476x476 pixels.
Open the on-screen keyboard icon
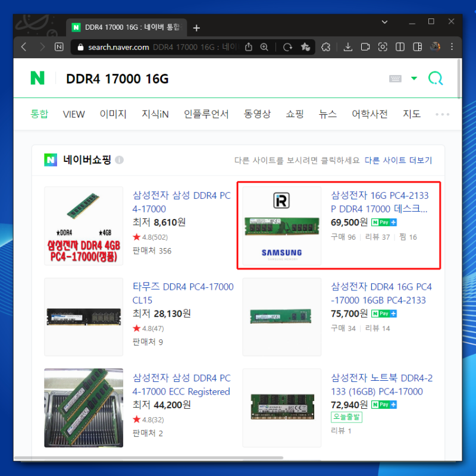pyautogui.click(x=395, y=79)
